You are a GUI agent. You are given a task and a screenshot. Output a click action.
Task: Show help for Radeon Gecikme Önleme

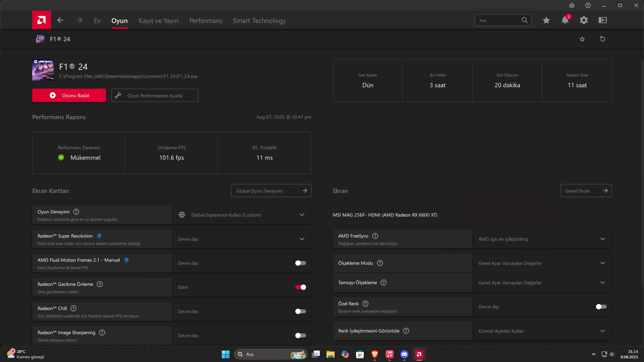(100, 284)
